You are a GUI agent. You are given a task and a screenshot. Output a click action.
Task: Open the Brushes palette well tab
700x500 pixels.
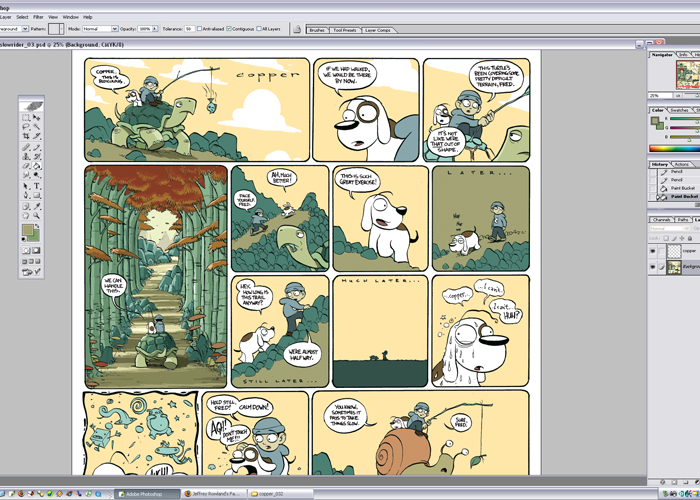tap(318, 31)
